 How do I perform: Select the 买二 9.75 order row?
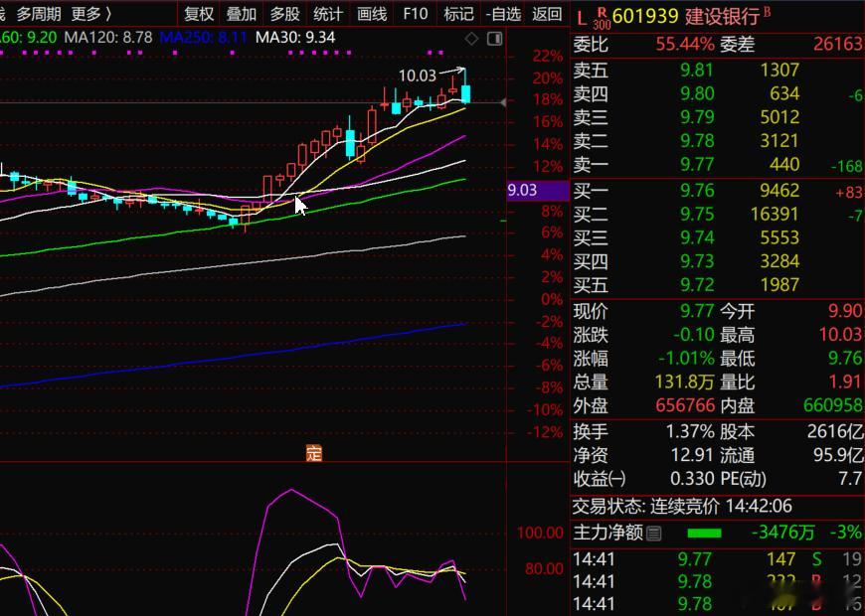(717, 215)
